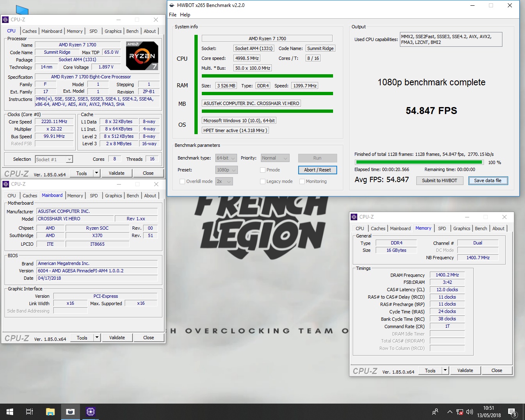
Task: Enable the Monitoring checkbox
Action: (x=302, y=181)
